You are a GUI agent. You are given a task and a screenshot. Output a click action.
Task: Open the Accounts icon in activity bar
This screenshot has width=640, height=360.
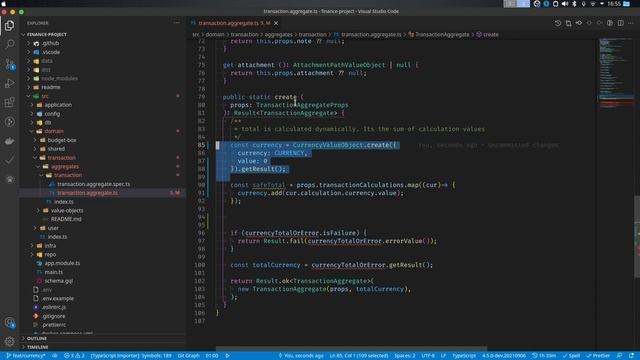9,322
